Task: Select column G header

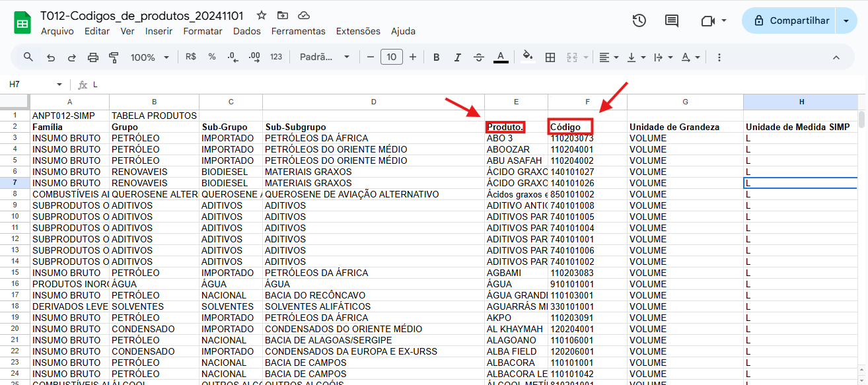Action: pyautogui.click(x=685, y=102)
